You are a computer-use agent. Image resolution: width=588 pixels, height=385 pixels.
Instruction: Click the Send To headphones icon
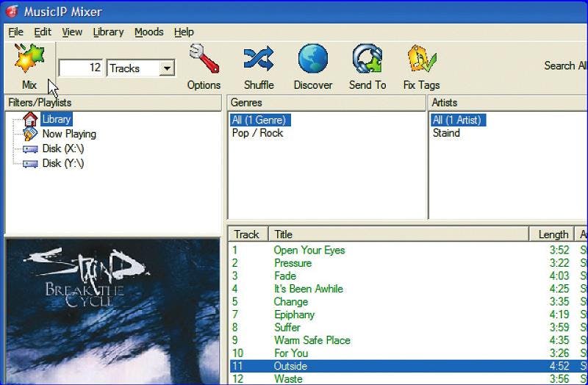tap(367, 59)
